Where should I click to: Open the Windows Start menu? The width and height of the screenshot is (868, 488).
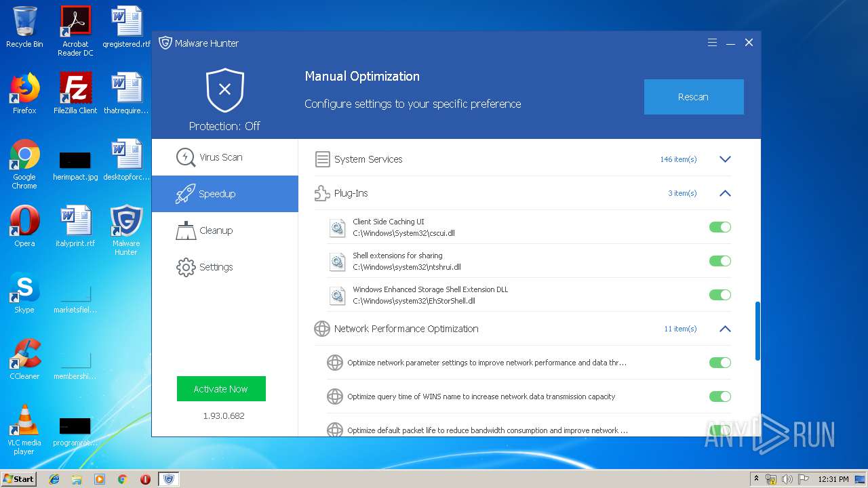19,479
